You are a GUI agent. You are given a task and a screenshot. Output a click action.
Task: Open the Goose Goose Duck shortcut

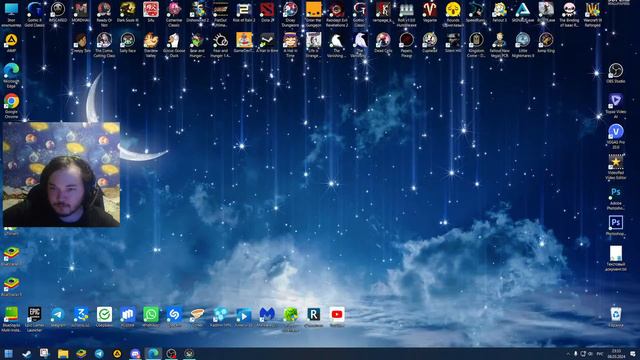click(x=174, y=44)
